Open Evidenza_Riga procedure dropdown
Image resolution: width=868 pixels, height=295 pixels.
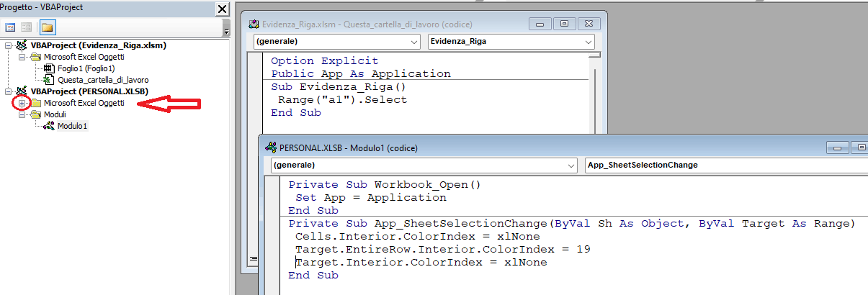[589, 42]
